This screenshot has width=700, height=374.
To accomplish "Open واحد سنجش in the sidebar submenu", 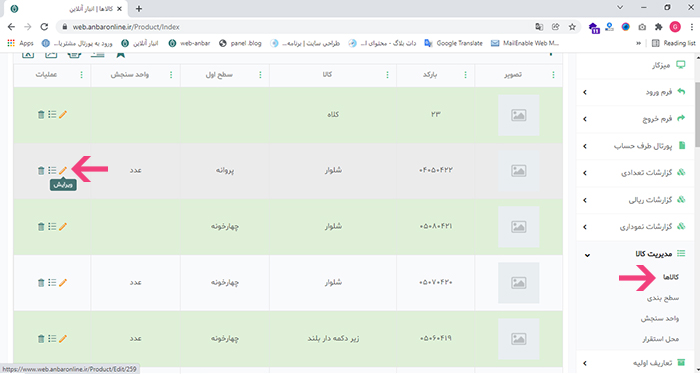I will 660,319.
